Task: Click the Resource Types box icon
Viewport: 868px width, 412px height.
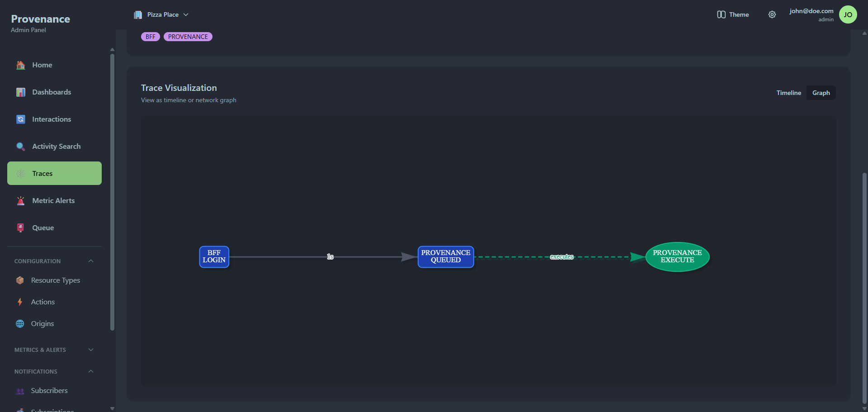Action: (20, 280)
